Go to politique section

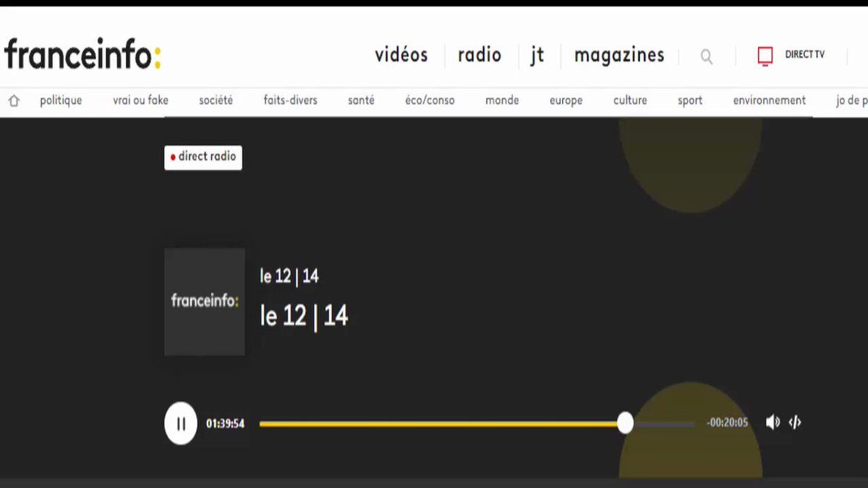(x=61, y=100)
